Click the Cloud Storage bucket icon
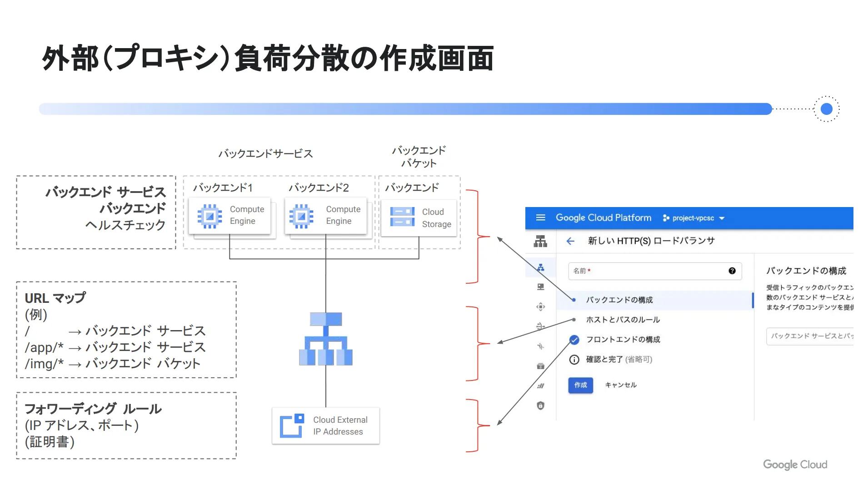The image size is (868, 484). point(402,217)
